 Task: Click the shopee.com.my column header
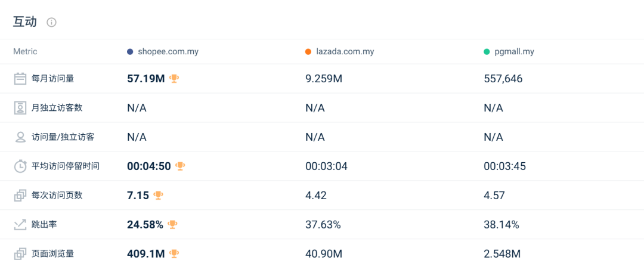167,52
